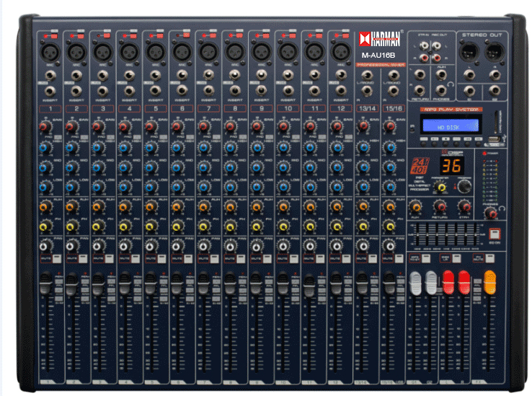Click the left red main L fader
Viewport: 532px width, 396px height.
[448, 282]
